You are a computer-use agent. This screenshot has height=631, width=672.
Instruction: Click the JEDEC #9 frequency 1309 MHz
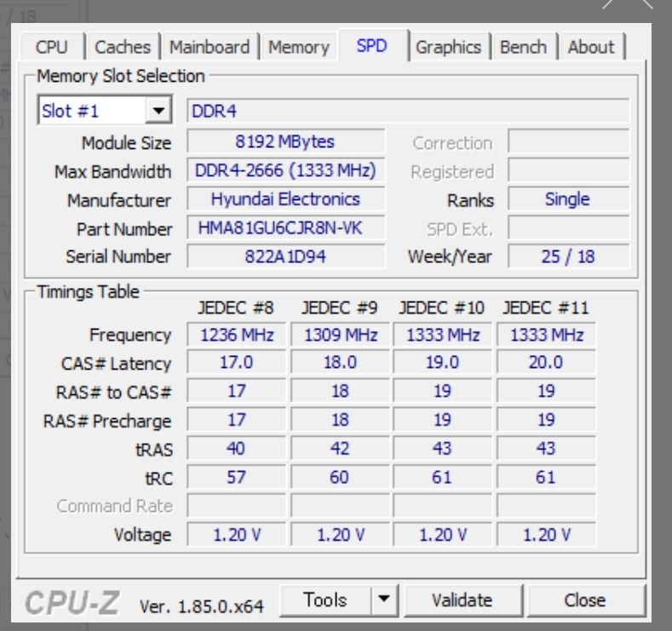click(341, 335)
